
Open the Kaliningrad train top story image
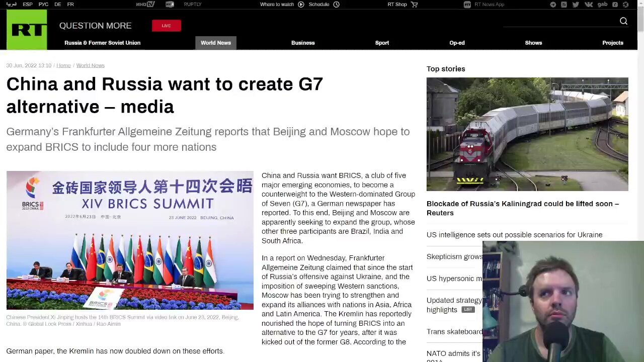(x=527, y=134)
